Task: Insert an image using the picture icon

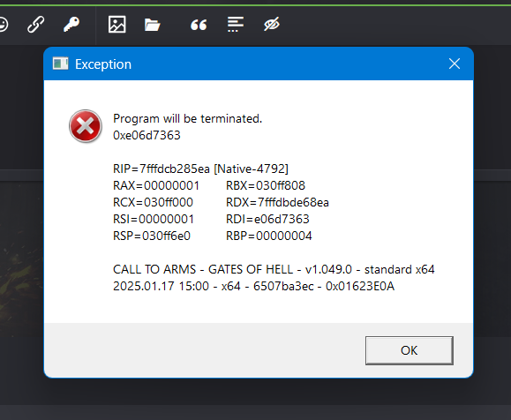Action: [117, 25]
